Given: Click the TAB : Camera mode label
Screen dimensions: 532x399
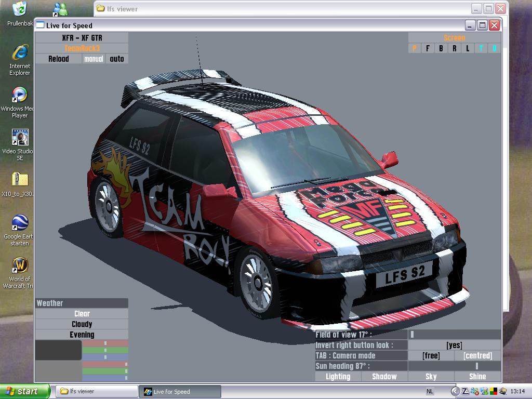Looking at the screenshot, I should click(x=362, y=355).
